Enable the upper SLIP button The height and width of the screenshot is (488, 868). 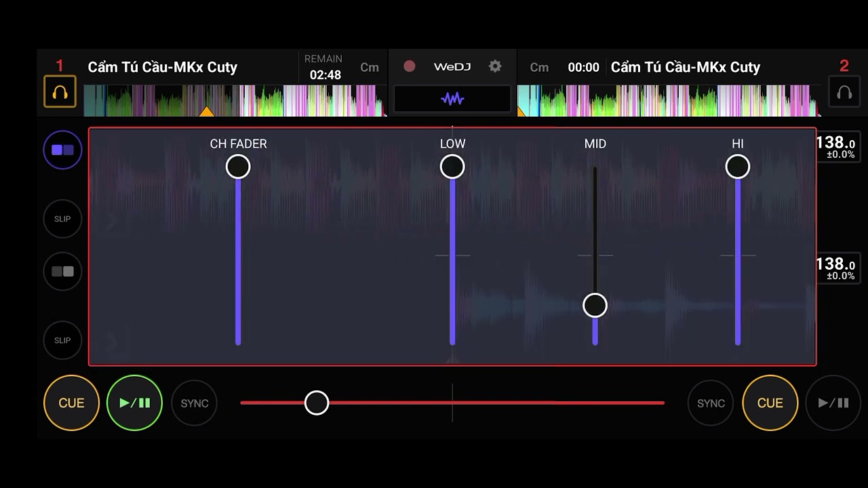(62, 219)
